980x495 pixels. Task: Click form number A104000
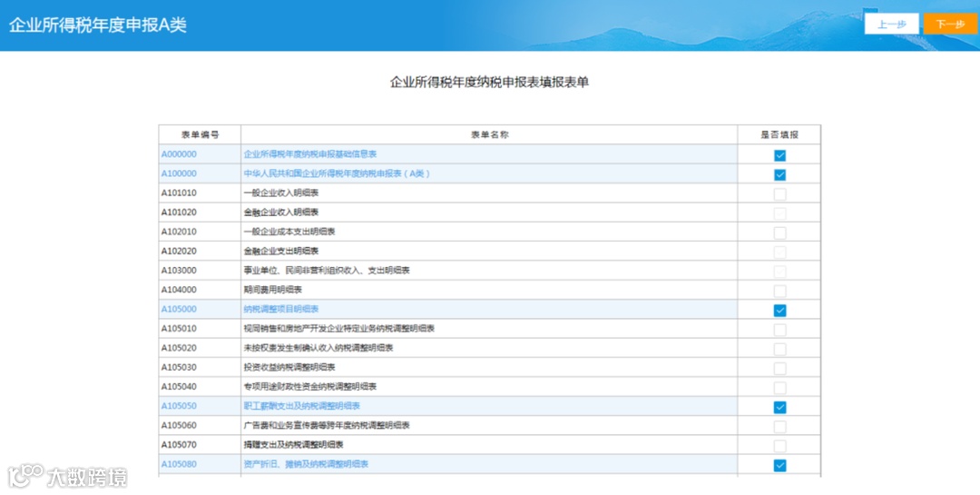(x=179, y=290)
